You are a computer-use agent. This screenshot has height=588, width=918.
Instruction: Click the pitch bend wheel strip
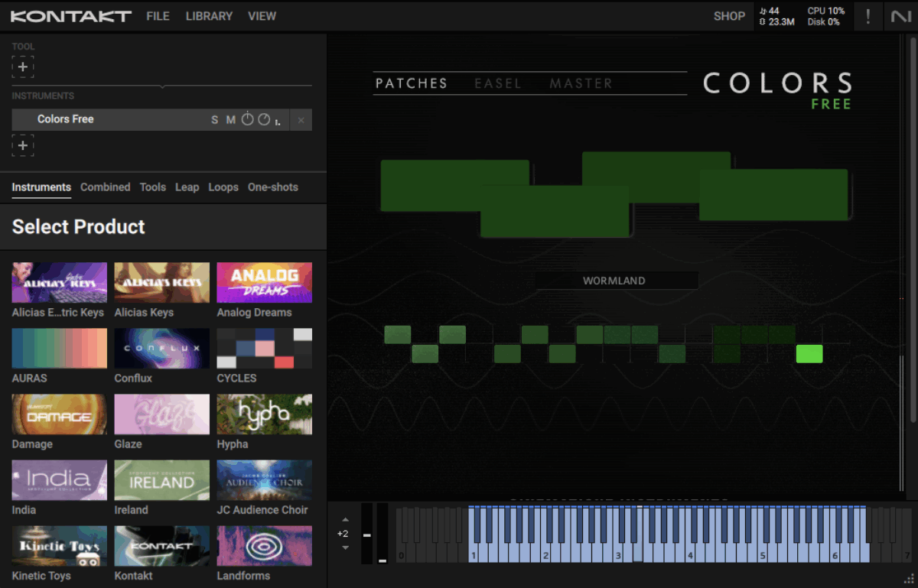click(366, 534)
